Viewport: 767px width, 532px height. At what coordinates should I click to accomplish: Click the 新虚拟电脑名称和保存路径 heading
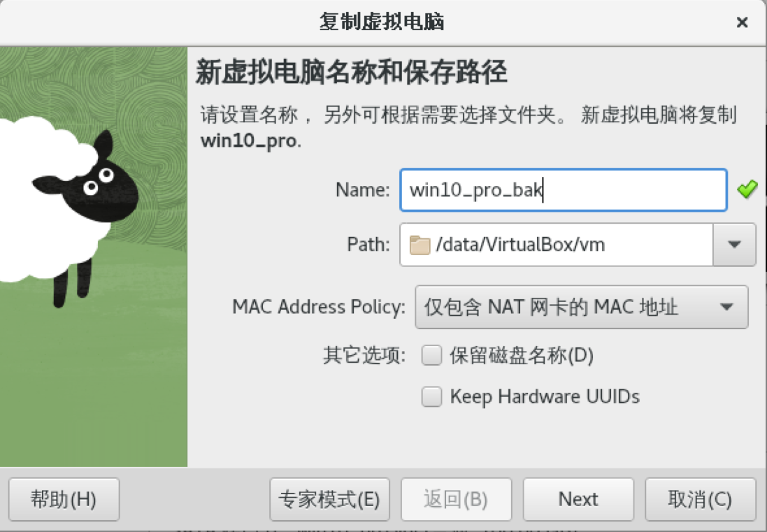click(x=351, y=73)
